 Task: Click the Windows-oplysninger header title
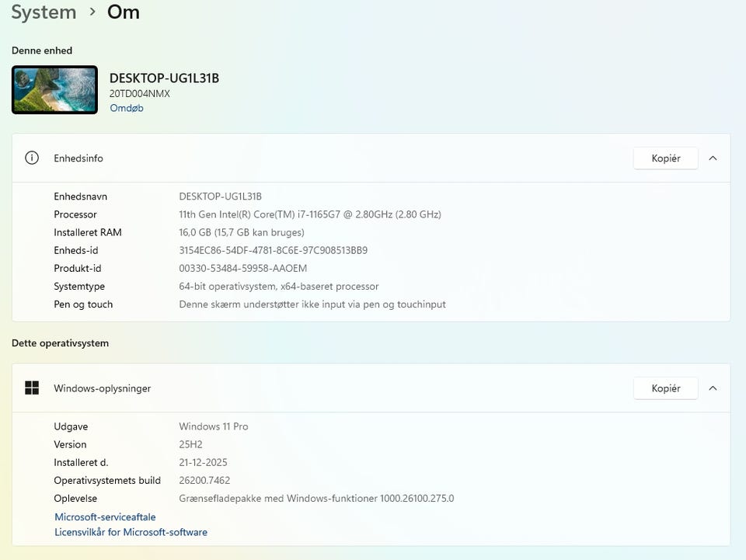[x=102, y=388]
